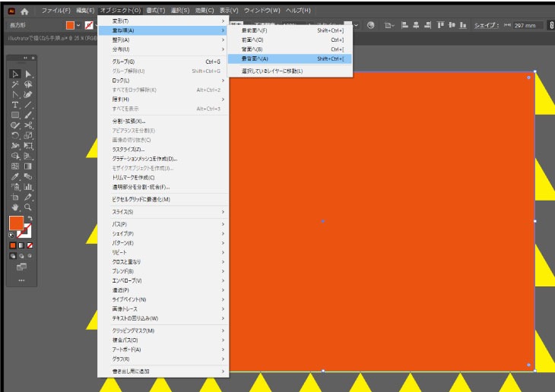Open the fill color dropdown in control bar
This screenshot has height=392, width=555.
pos(78,25)
